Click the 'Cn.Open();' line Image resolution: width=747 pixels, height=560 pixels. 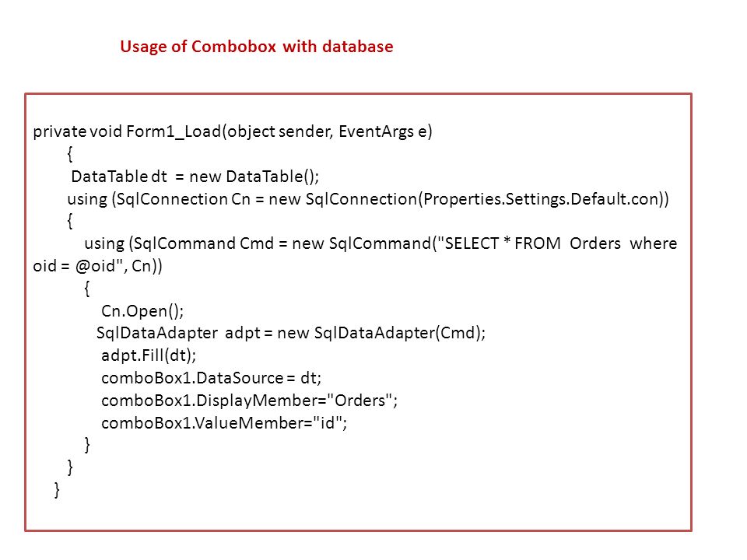point(142,311)
